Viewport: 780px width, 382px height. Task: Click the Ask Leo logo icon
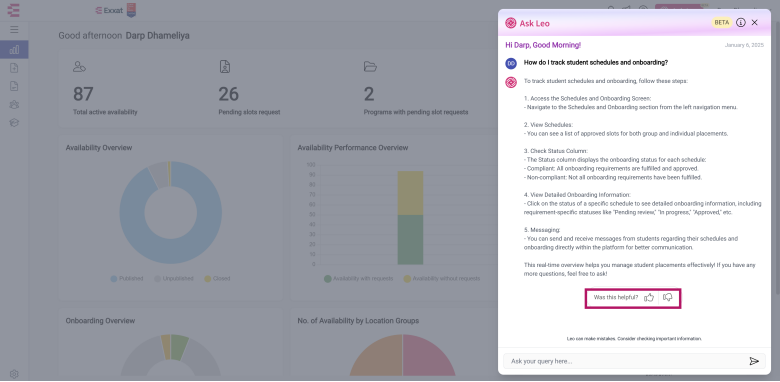click(x=510, y=23)
